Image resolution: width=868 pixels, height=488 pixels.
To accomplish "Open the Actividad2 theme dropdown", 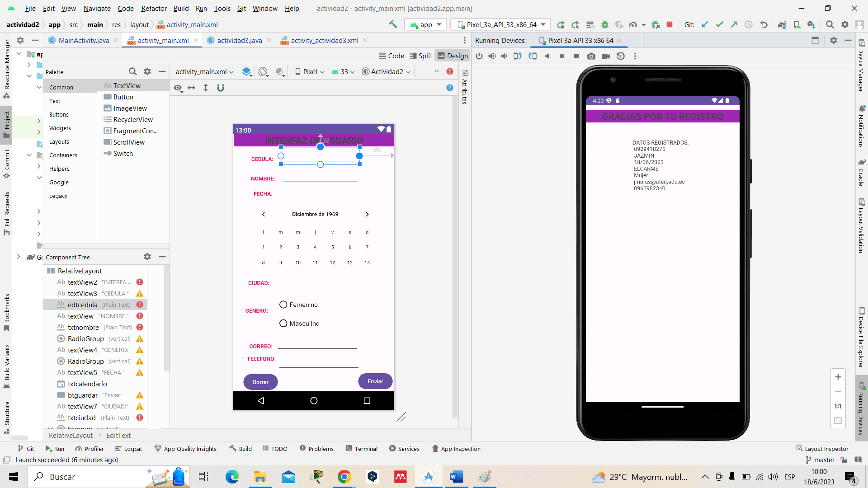I will [387, 72].
